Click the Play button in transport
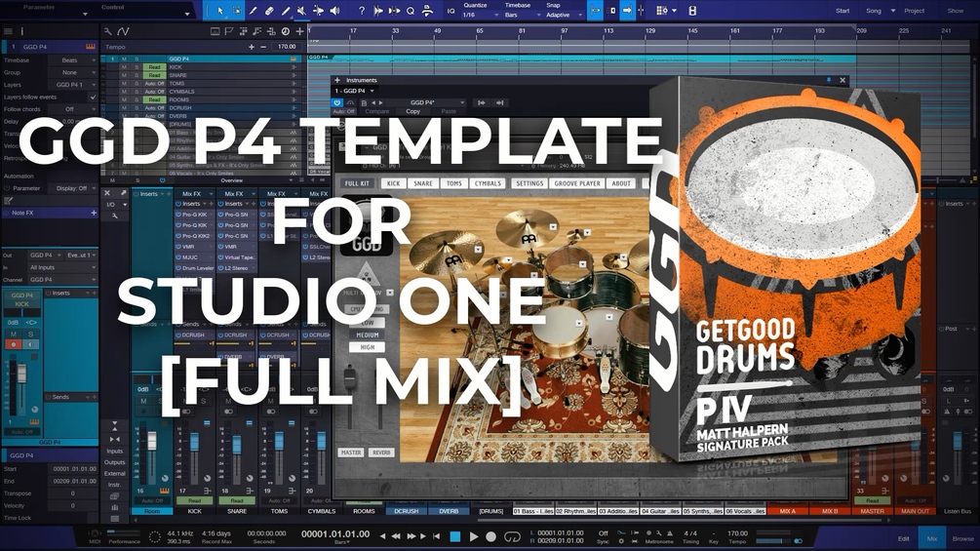The height and width of the screenshot is (551, 980). pos(474,536)
